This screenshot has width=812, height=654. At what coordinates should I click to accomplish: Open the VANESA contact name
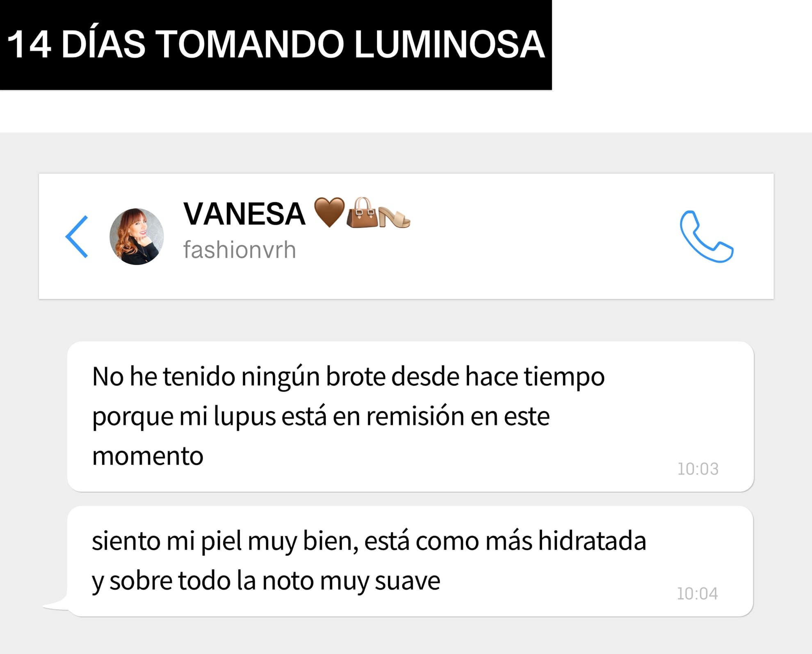point(244,214)
